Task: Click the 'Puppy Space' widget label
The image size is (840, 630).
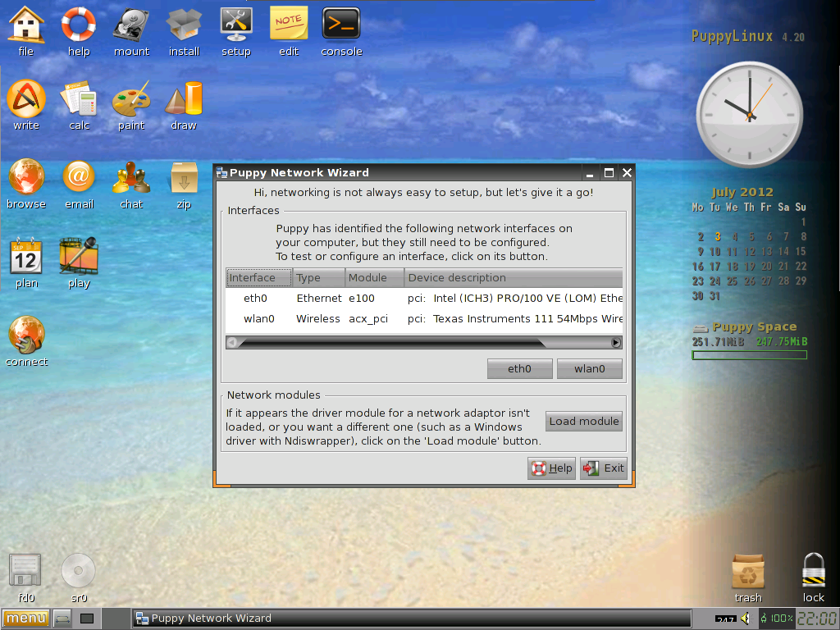Action: tap(755, 326)
